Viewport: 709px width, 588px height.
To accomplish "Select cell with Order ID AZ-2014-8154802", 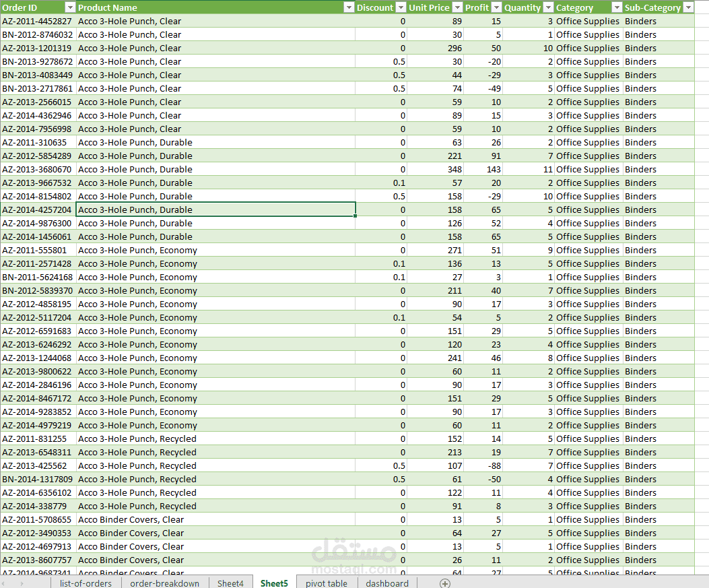I will coord(38,196).
